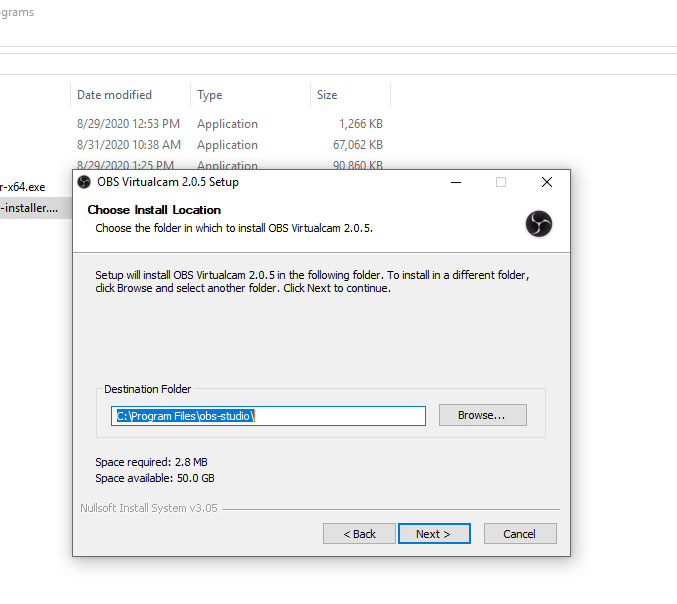Click the Space required: 2.8 MB text
Viewport: 677px width, 604px height.
[151, 462]
